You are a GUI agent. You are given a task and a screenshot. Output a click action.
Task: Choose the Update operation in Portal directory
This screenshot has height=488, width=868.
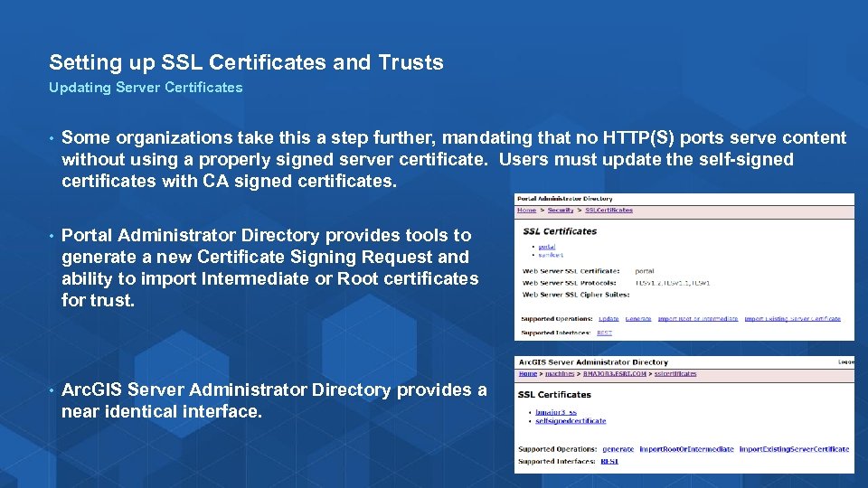[x=609, y=319]
